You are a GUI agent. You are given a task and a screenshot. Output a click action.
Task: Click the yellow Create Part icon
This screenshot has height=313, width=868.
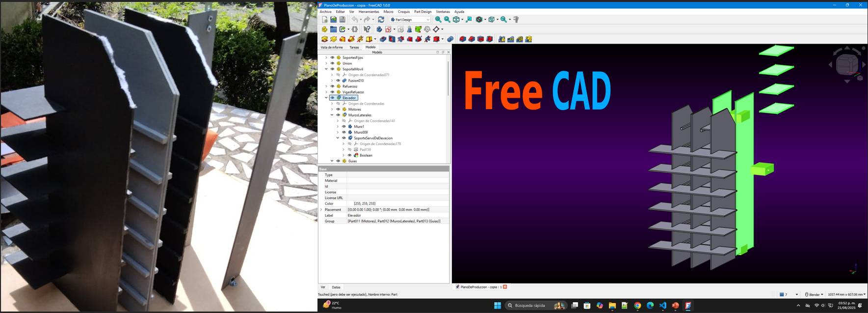(x=324, y=29)
